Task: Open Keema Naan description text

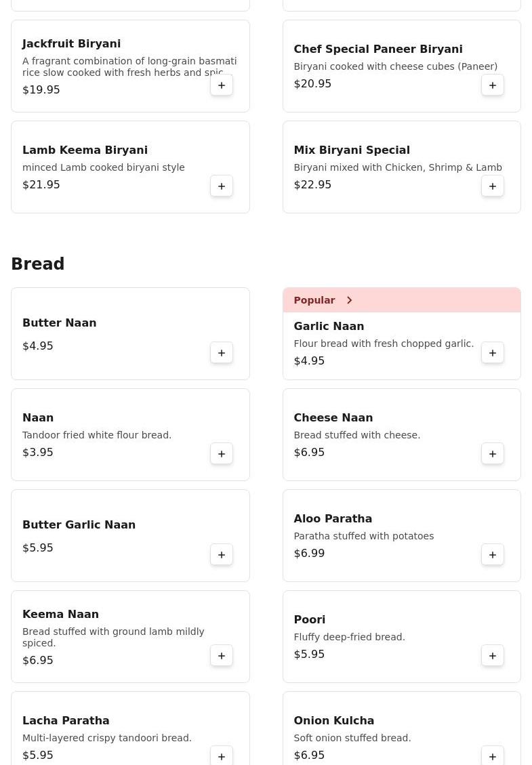Action: click(x=113, y=637)
